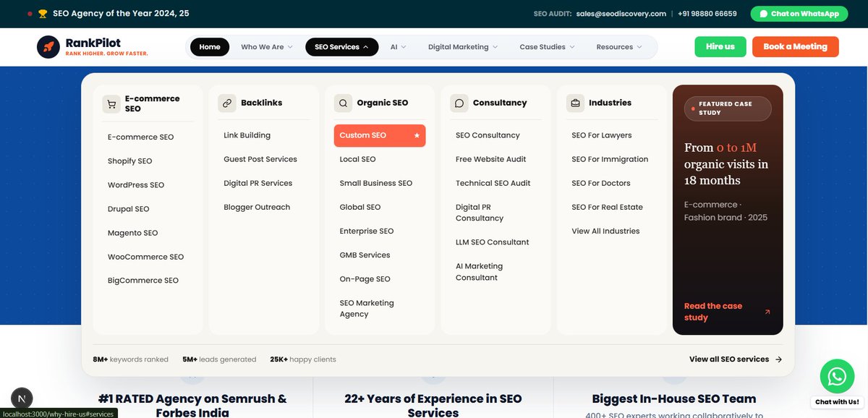Image resolution: width=868 pixels, height=418 pixels.
Task: Click the Featured Case Study badge
Action: pyautogui.click(x=728, y=108)
